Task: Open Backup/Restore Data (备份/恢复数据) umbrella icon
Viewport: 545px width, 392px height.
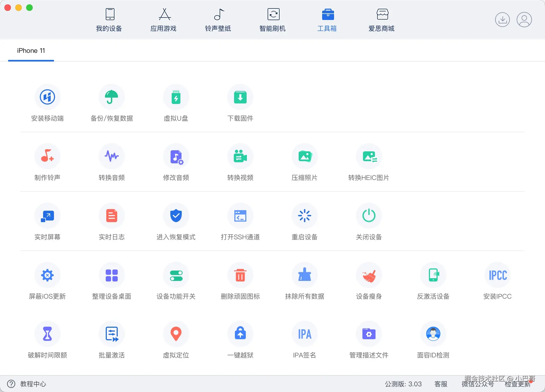Action: pos(111,97)
